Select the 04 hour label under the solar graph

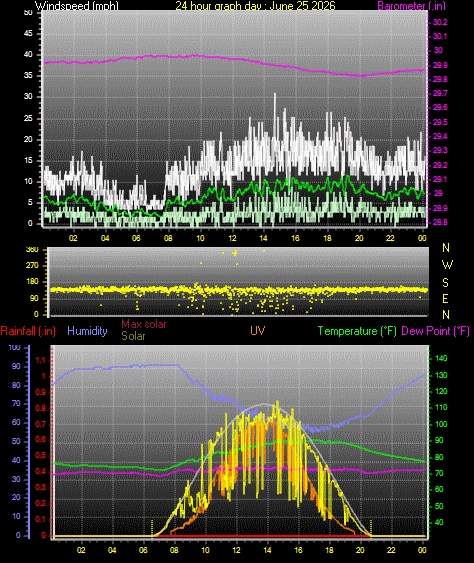[x=112, y=550]
